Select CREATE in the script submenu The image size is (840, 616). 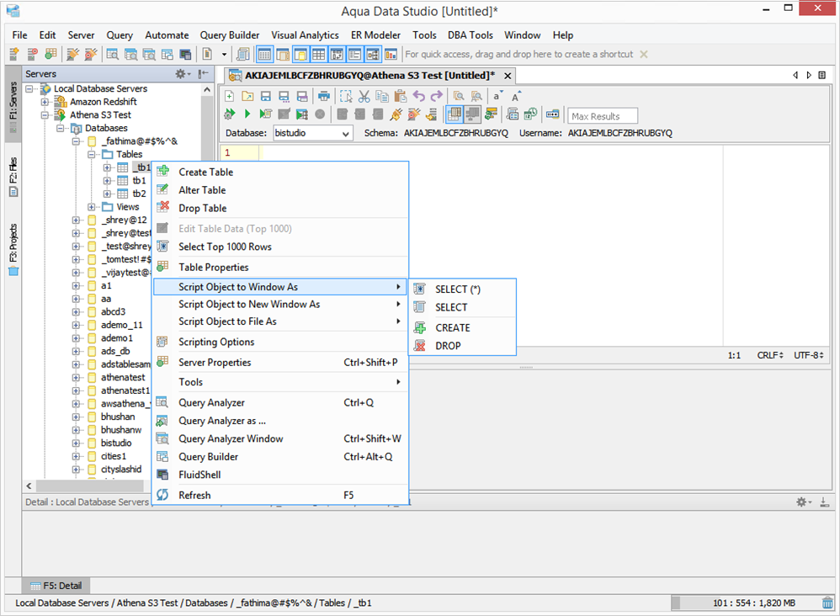[x=462, y=328]
